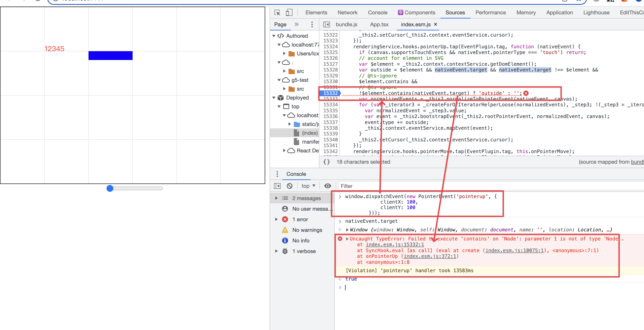Screen dimensions: 644x330
Task: Open the Console drawer three-dot menu
Action: coord(277,174)
